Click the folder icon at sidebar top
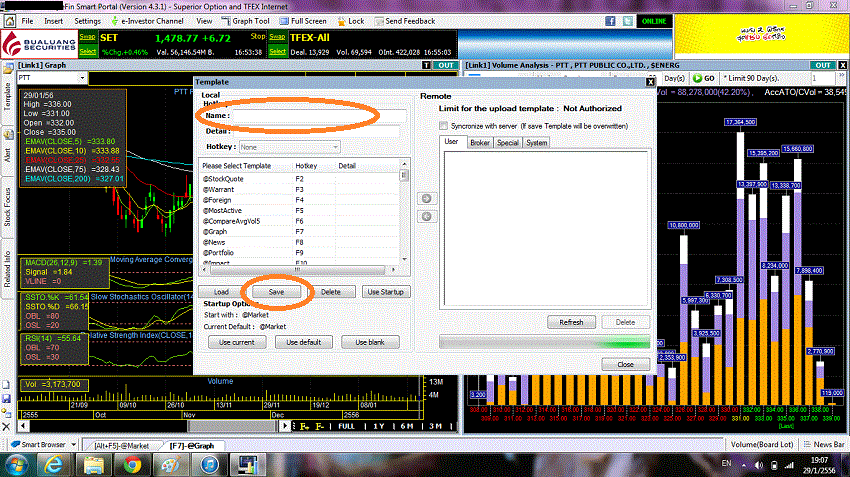The width and height of the screenshot is (850, 477). 8,69
